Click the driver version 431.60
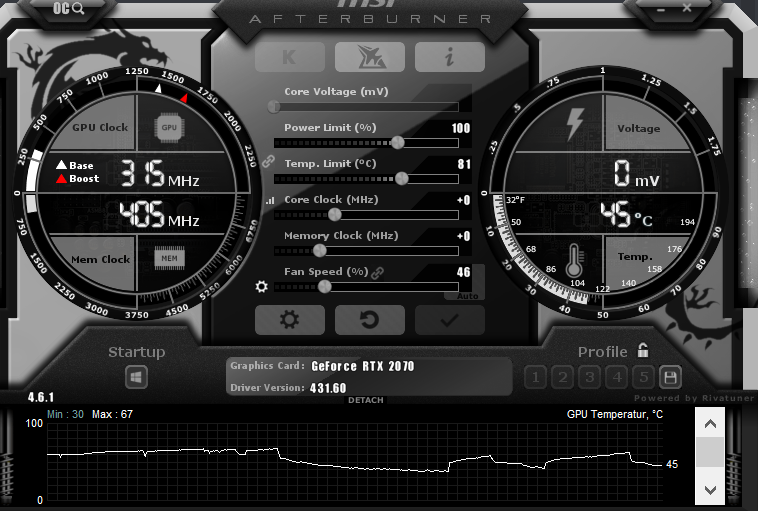Viewport: 758px width, 511px height. tap(328, 388)
